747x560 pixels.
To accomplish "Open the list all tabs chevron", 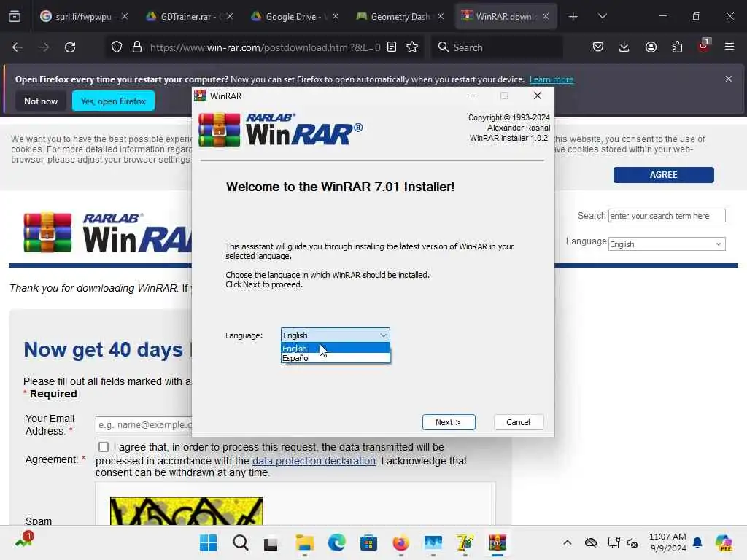I will click(x=602, y=17).
